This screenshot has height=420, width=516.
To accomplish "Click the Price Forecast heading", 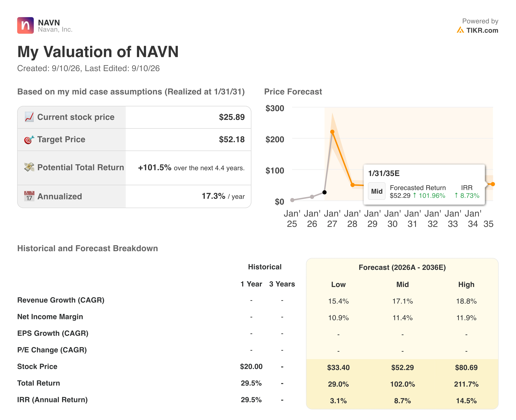I will 293,92.
